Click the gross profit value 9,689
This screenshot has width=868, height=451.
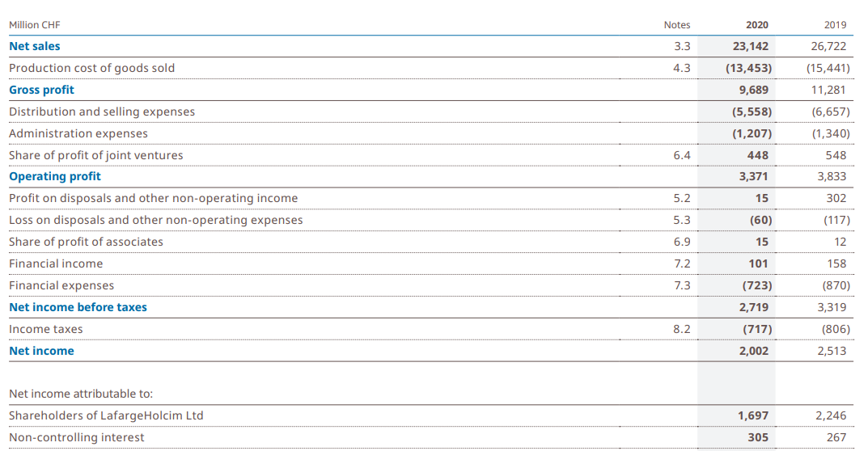tap(754, 90)
